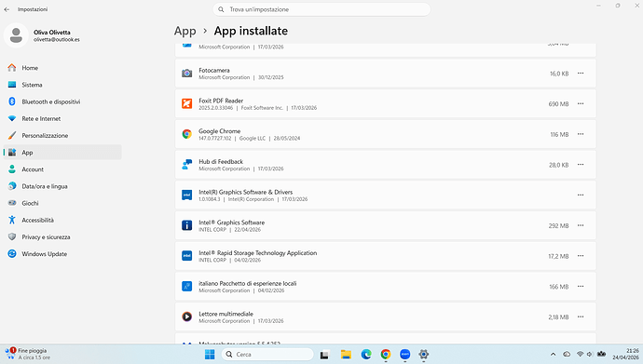Open the Windows Start menu

pos(210,354)
